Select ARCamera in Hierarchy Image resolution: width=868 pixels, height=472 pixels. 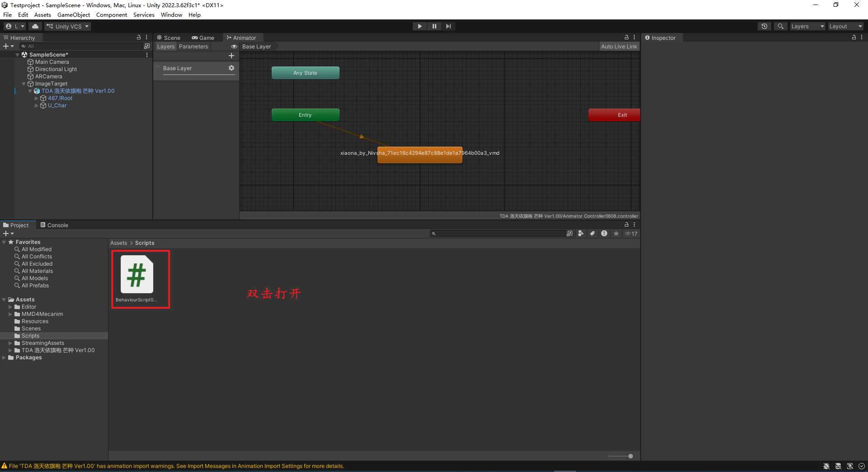pyautogui.click(x=48, y=76)
